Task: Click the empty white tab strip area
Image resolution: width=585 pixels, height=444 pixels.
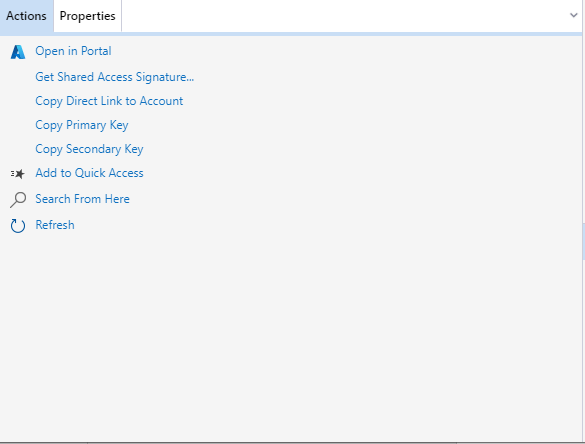Action: coord(343,16)
